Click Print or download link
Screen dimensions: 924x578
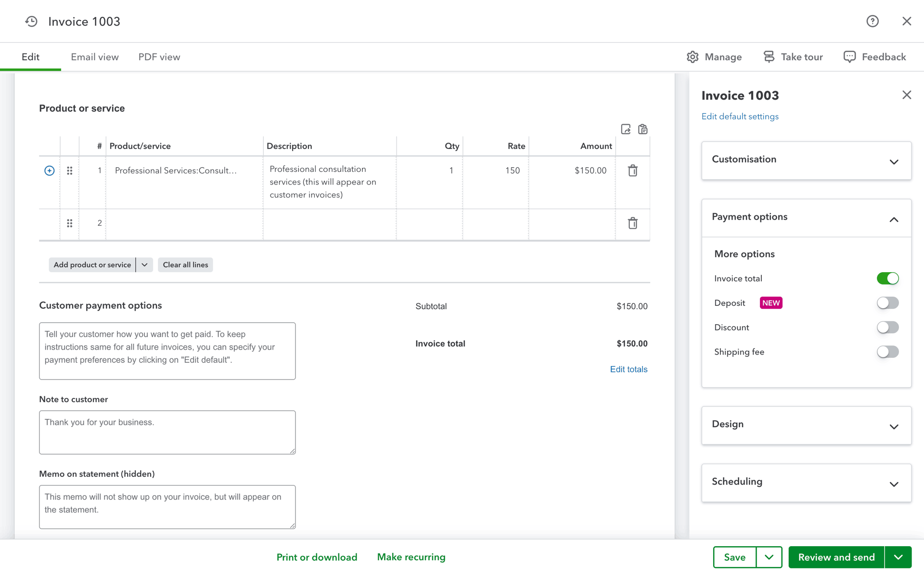click(x=317, y=557)
